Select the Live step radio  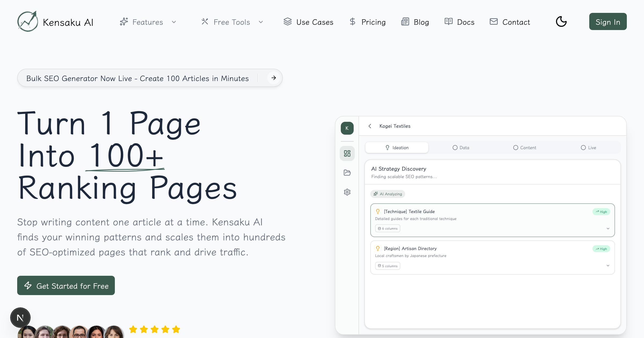[x=583, y=148]
